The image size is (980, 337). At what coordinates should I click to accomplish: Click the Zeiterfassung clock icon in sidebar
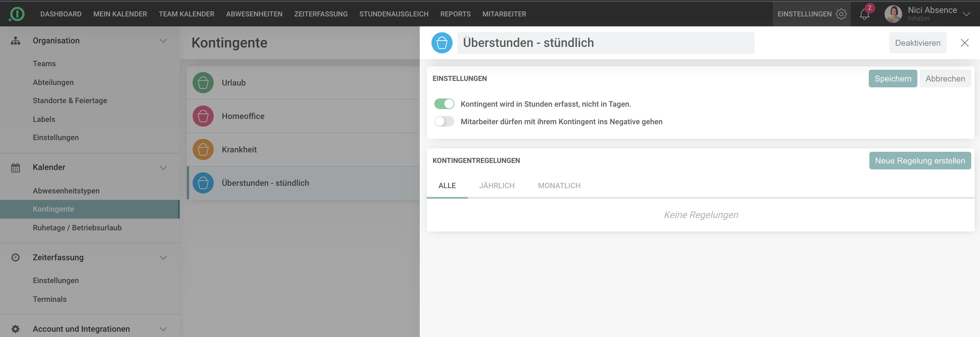tap(15, 257)
